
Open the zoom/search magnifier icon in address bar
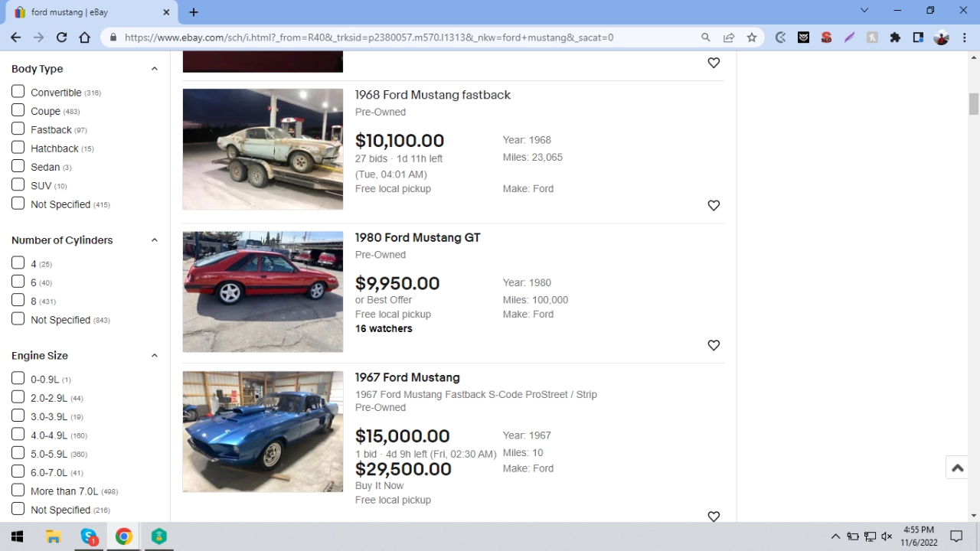[x=706, y=37]
